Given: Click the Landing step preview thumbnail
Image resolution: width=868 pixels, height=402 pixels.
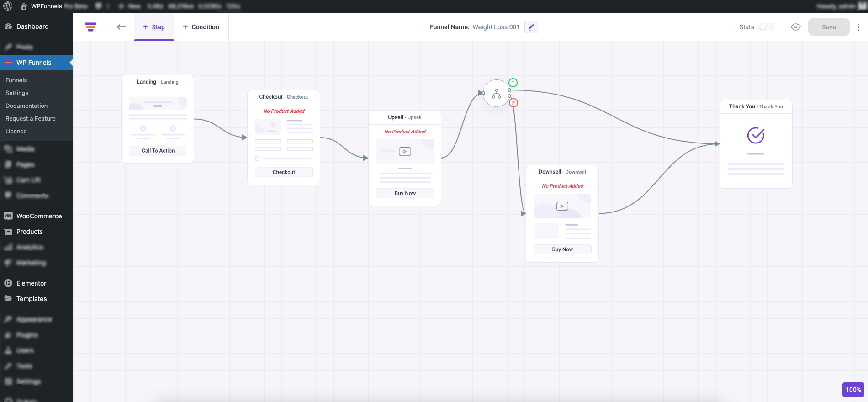Looking at the screenshot, I should coord(158,118).
